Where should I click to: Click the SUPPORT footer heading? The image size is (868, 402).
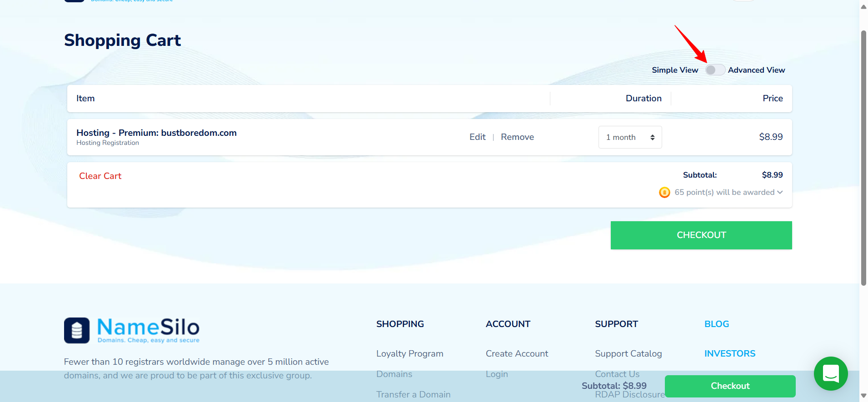pyautogui.click(x=616, y=324)
